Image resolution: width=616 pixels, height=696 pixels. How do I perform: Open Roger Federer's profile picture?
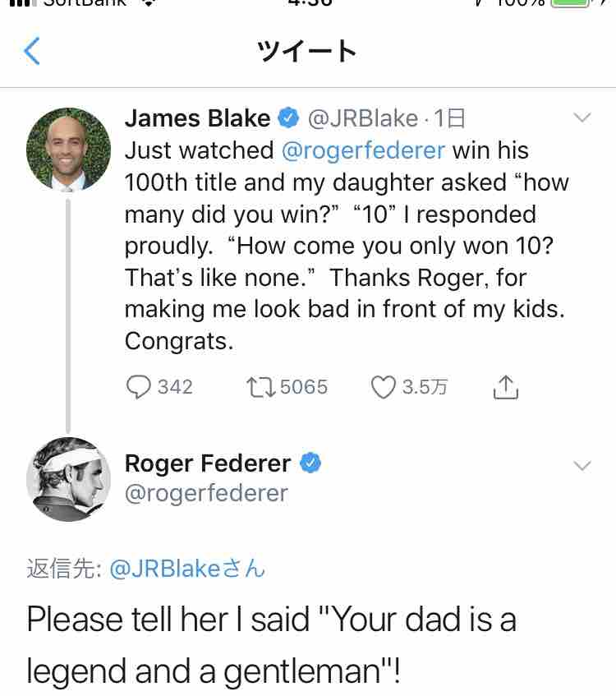[69, 479]
